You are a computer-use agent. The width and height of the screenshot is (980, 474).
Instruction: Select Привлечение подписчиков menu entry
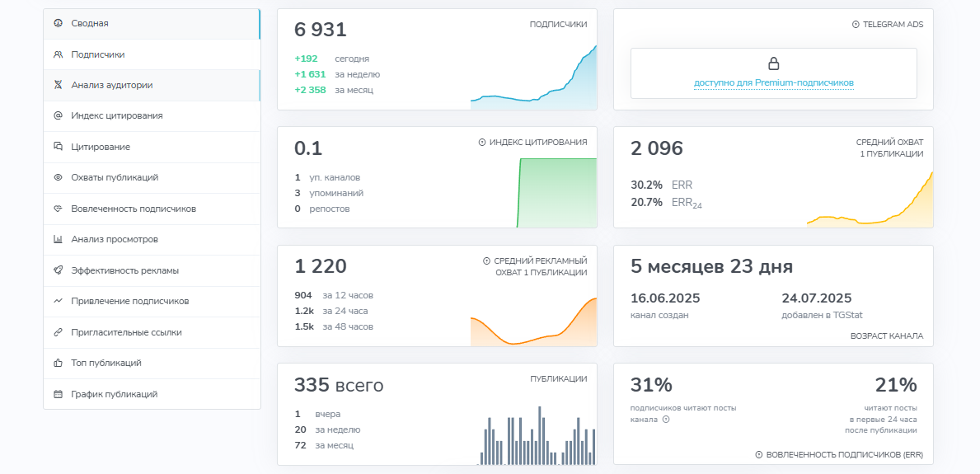point(129,301)
